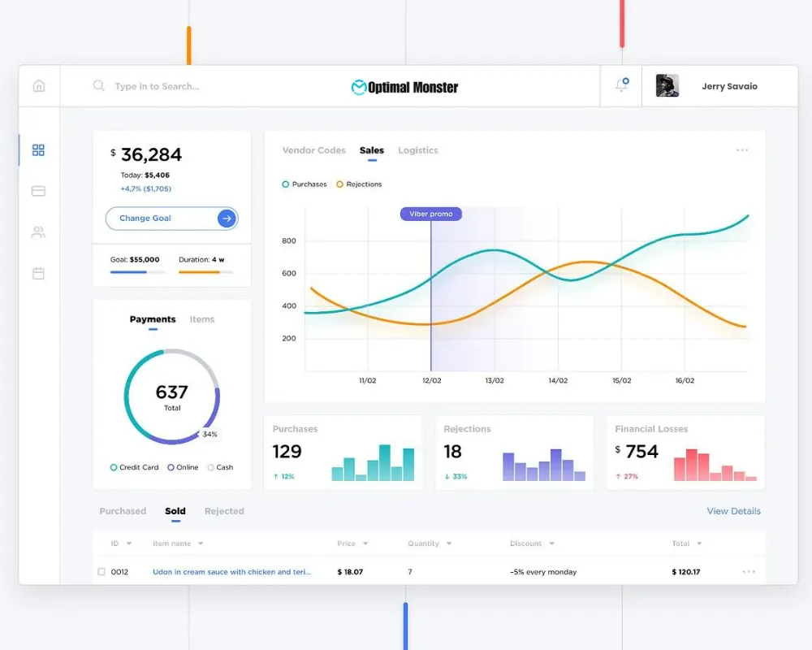Click the magnifier search icon
The height and width of the screenshot is (650, 812).
click(x=99, y=86)
